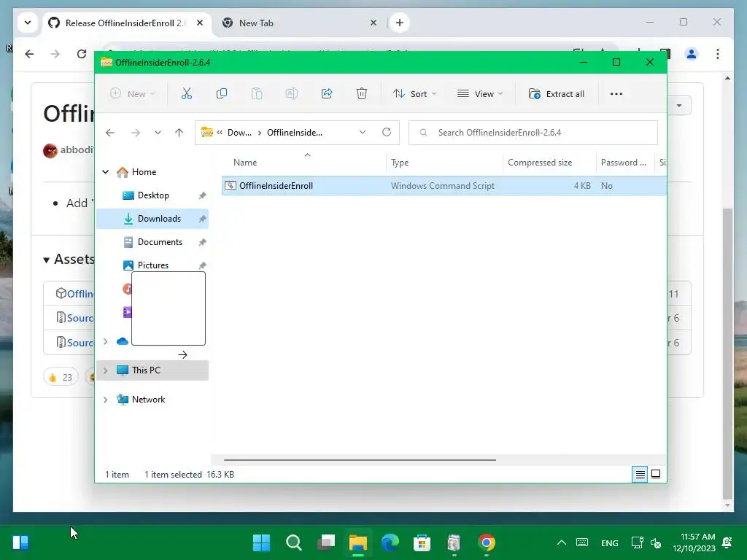747x560 pixels.
Task: Go back in File Explorer navigation
Action: pos(110,133)
